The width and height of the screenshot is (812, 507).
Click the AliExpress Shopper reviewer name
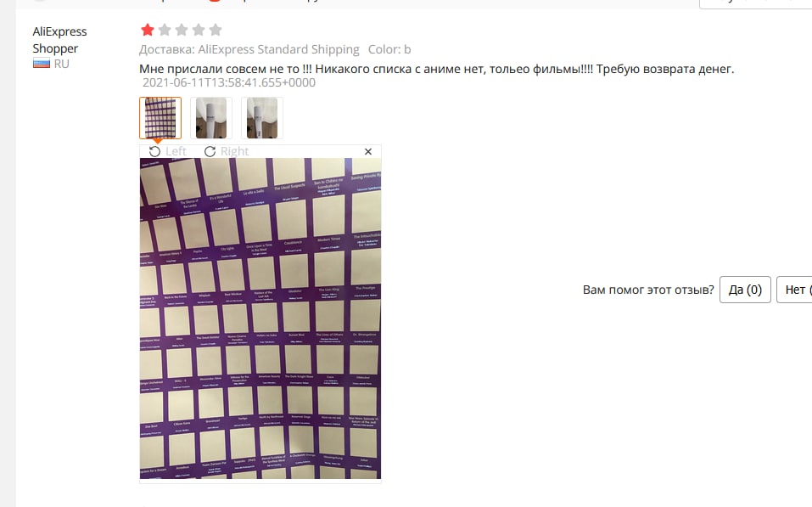click(59, 40)
